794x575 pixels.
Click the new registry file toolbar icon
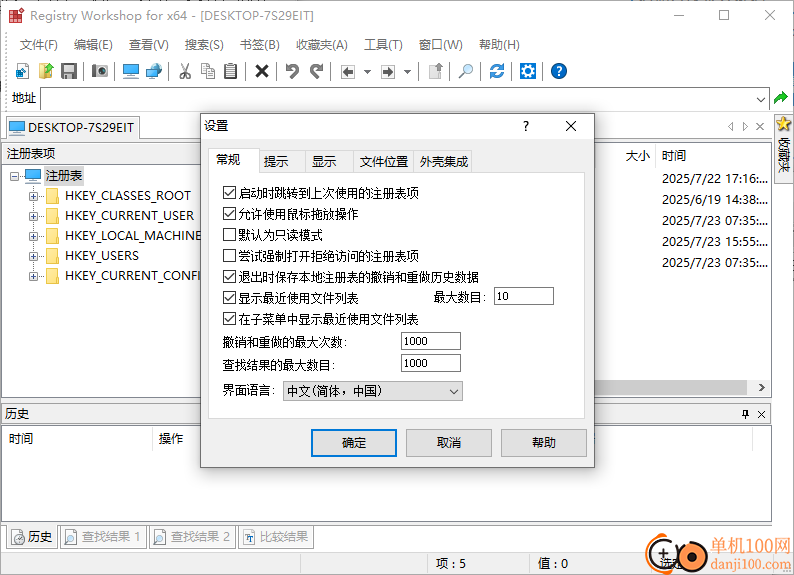[23, 71]
